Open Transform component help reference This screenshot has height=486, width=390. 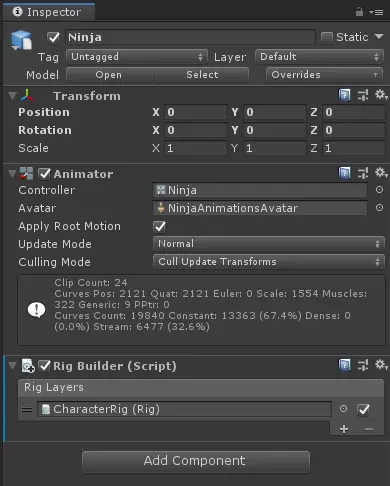pyautogui.click(x=344, y=95)
